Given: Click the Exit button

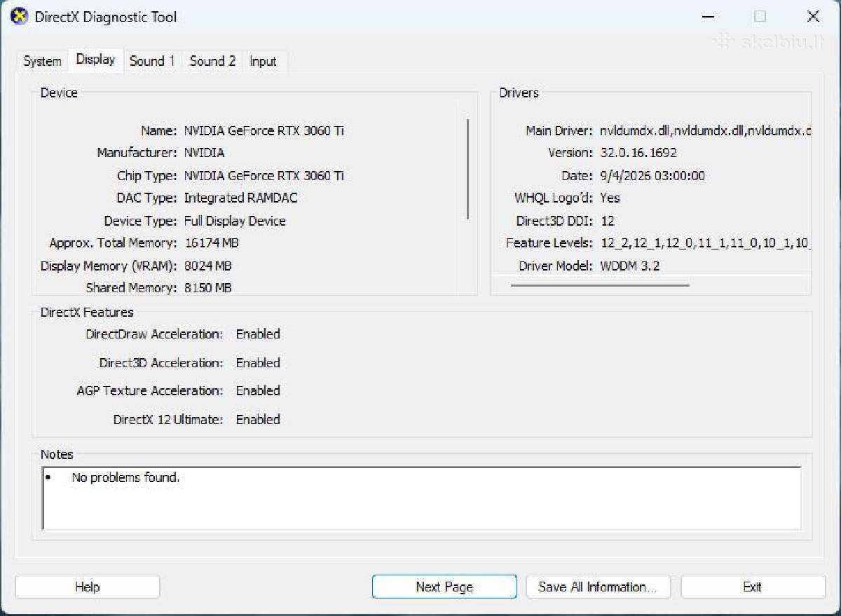Looking at the screenshot, I should [753, 587].
